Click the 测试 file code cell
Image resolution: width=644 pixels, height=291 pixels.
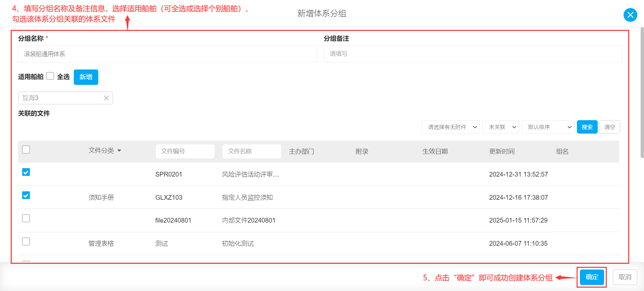pyautogui.click(x=162, y=243)
